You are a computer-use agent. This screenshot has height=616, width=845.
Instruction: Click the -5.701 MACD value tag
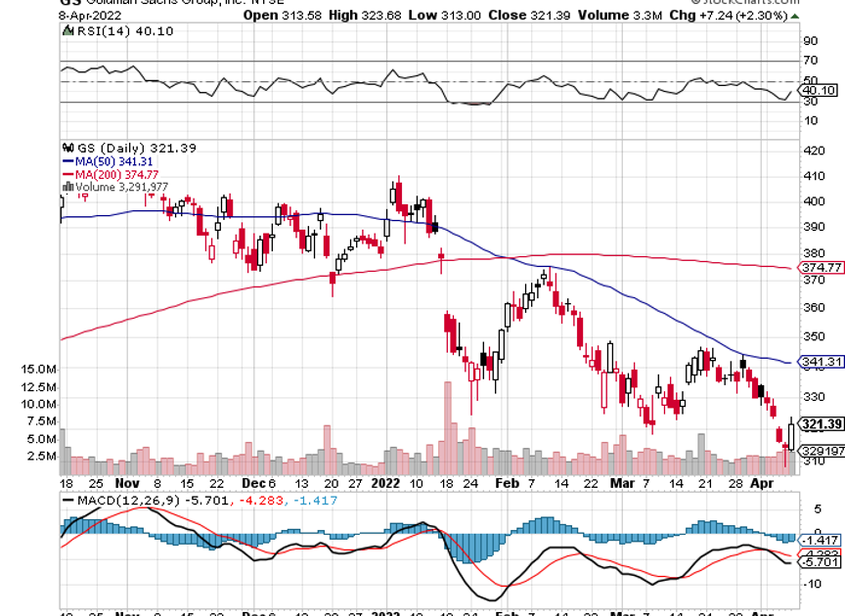point(820,562)
